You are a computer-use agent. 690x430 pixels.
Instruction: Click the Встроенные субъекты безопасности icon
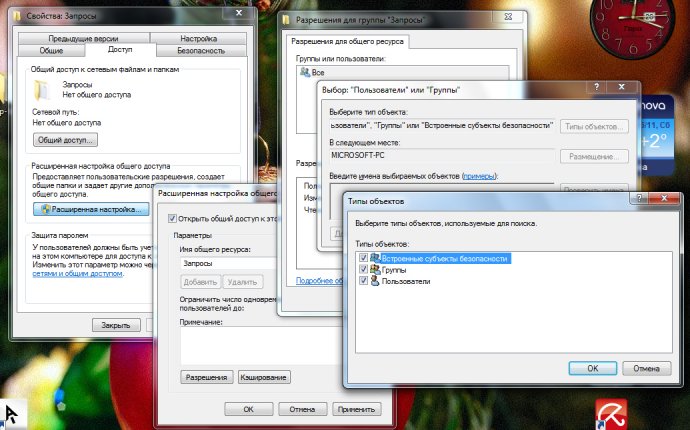pos(375,258)
